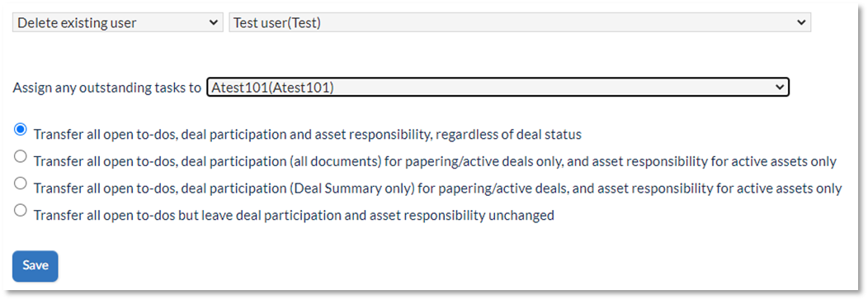
Task: Click label text 'Transfer all open to-dos... regardless of deal status'
Action: pyautogui.click(x=307, y=134)
